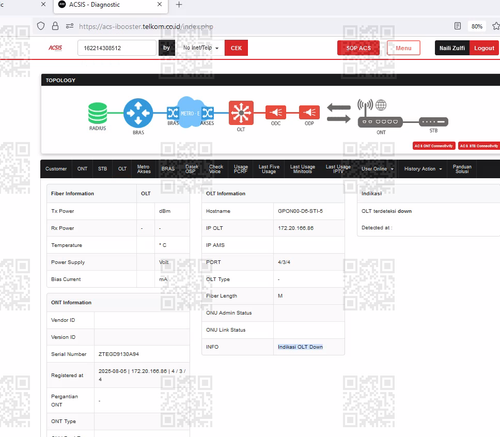Viewport: 500px width, 437px height.
Task: Open a new browser tab
Action: tap(179, 4)
